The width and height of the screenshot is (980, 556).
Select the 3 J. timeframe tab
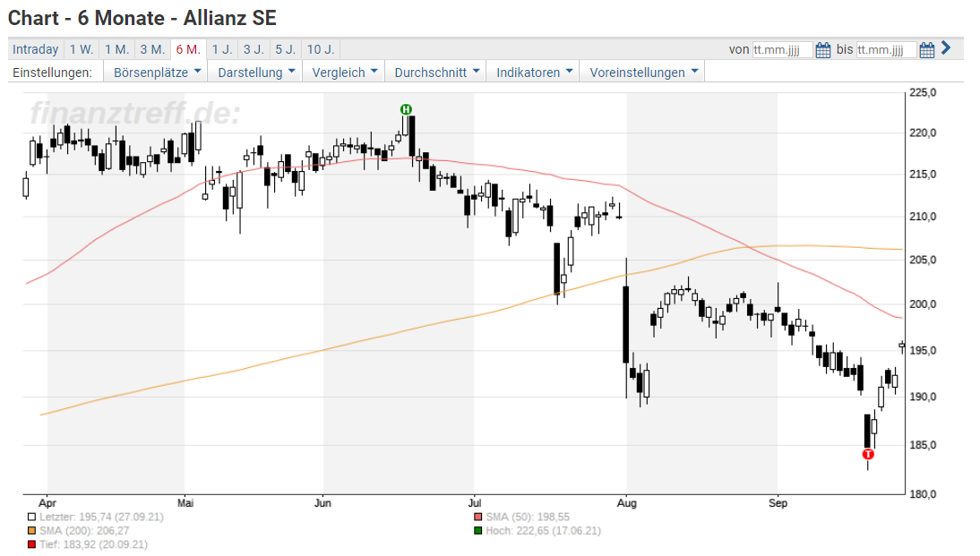[254, 49]
